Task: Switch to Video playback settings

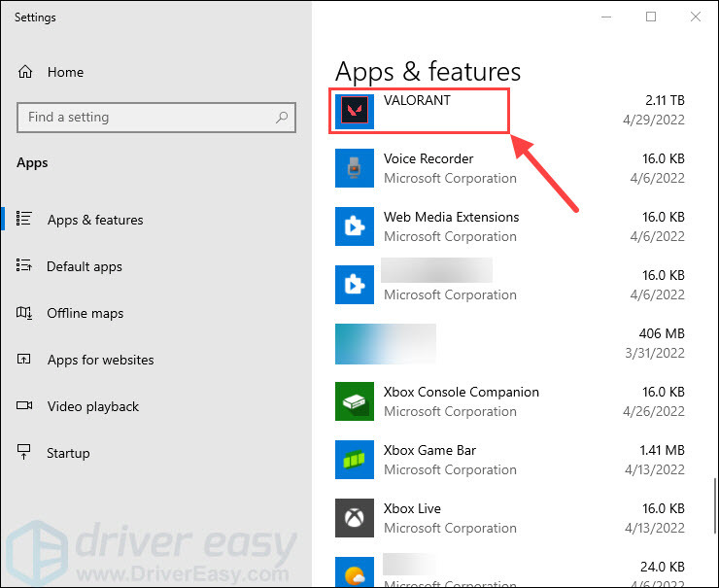Action: point(93,406)
